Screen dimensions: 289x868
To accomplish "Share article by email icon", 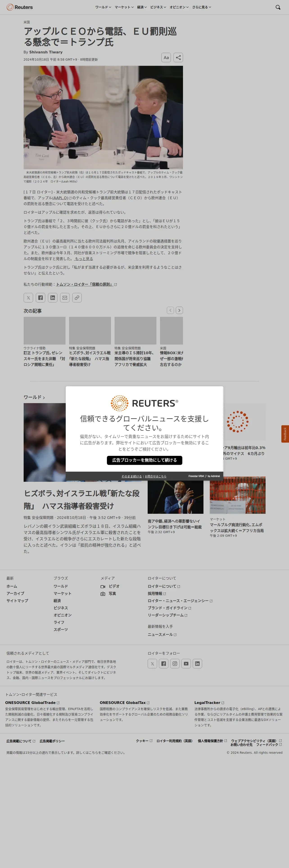I will tap(65, 297).
